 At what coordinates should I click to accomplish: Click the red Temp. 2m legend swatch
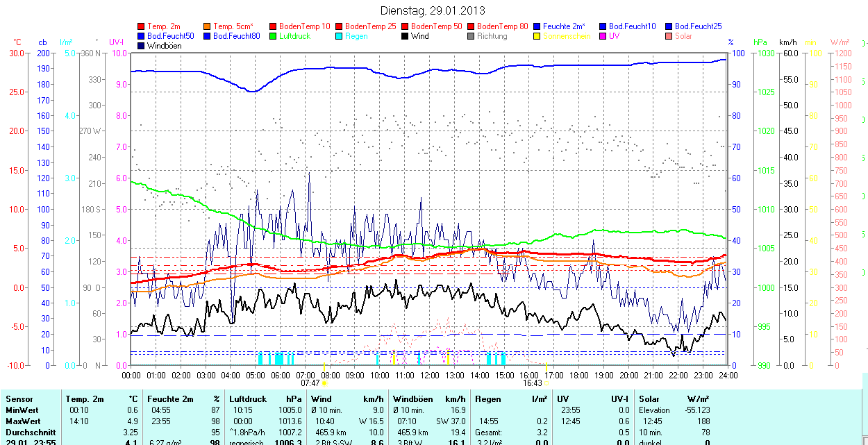[142, 26]
